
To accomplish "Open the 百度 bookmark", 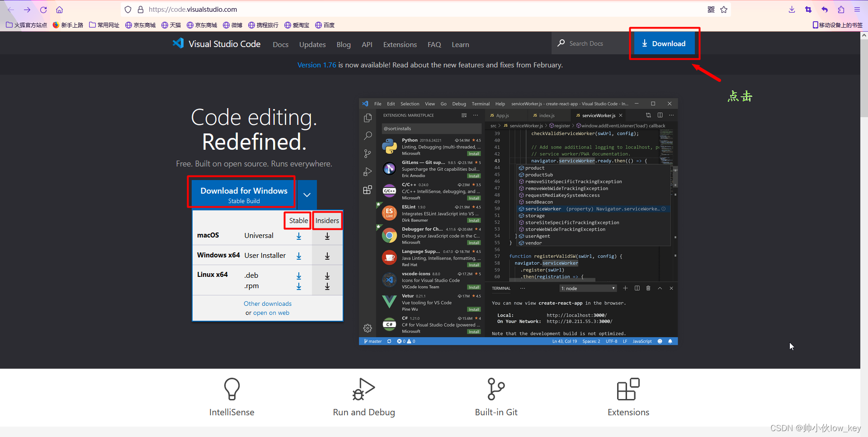I will click(325, 25).
